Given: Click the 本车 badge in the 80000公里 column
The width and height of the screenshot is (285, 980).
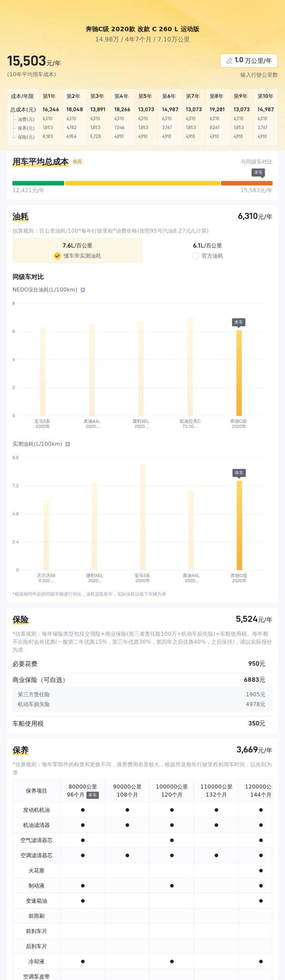Looking at the screenshot, I should click(93, 795).
